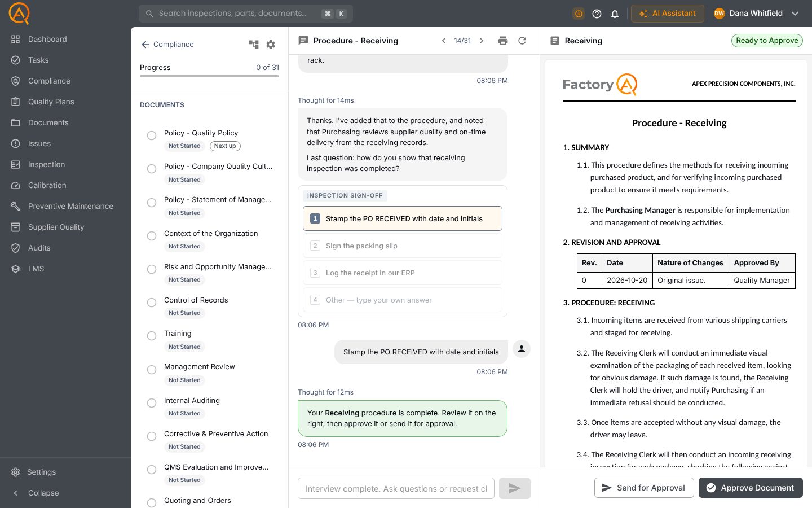Screen dimensions: 812x508
Task: Click the send message arrow button
Action: click(x=514, y=488)
